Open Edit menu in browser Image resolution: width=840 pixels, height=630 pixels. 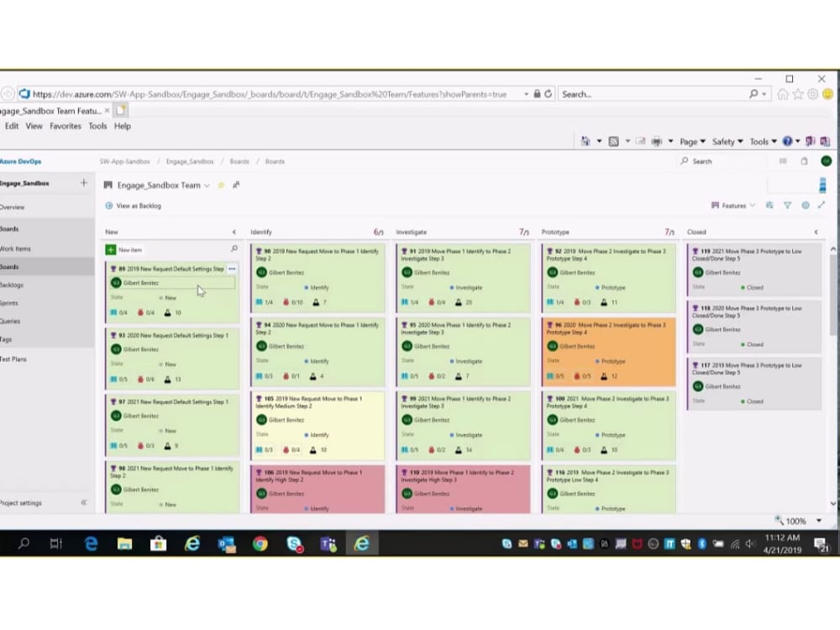[12, 126]
